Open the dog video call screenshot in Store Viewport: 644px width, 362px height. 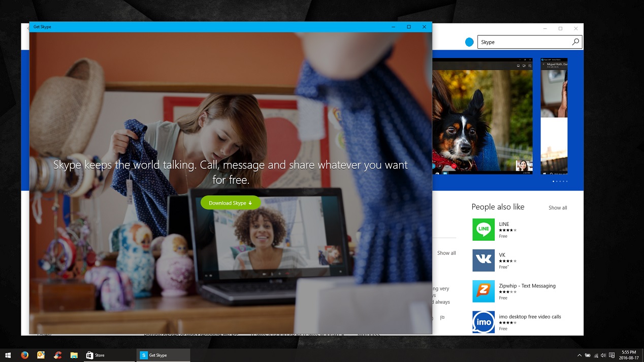(482, 116)
